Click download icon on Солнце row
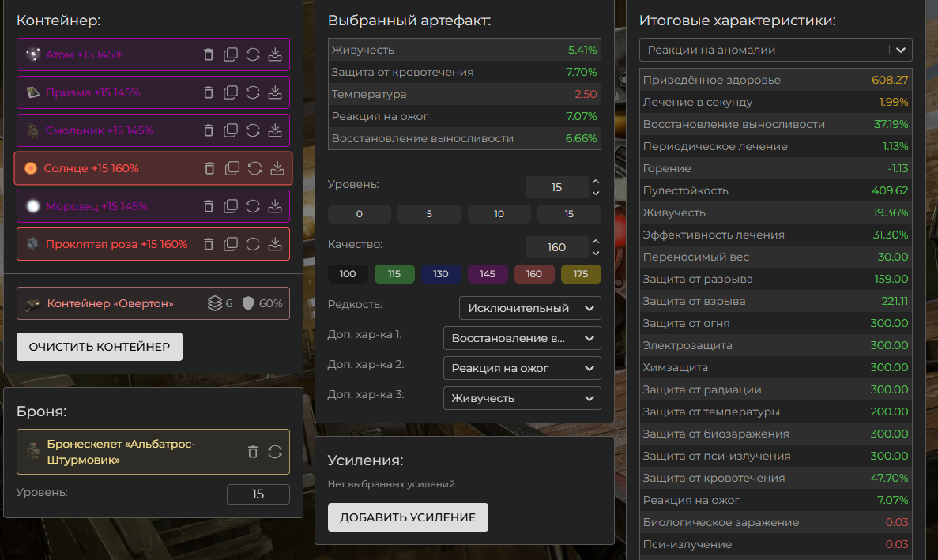 (x=277, y=168)
